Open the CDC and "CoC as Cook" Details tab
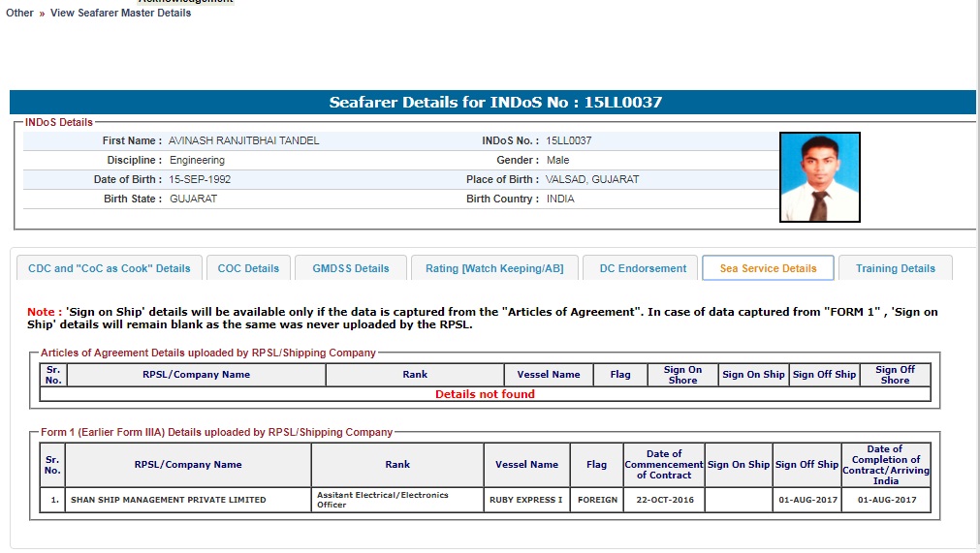 coord(109,268)
